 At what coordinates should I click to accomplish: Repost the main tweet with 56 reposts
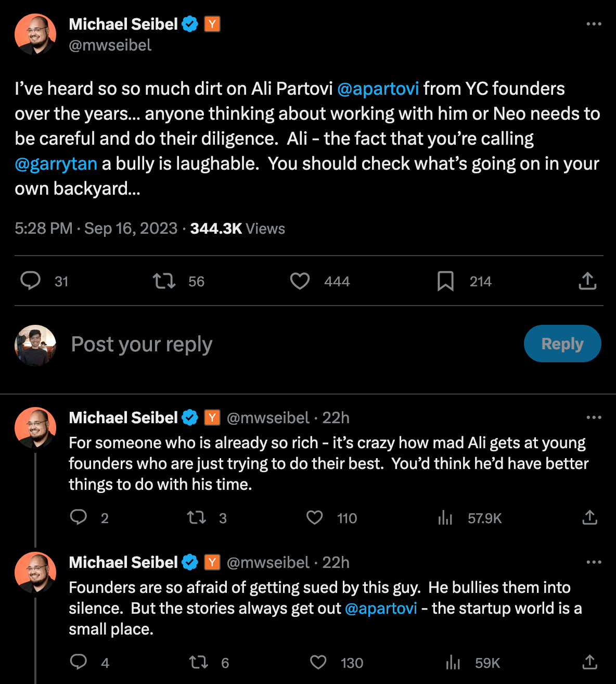164,281
